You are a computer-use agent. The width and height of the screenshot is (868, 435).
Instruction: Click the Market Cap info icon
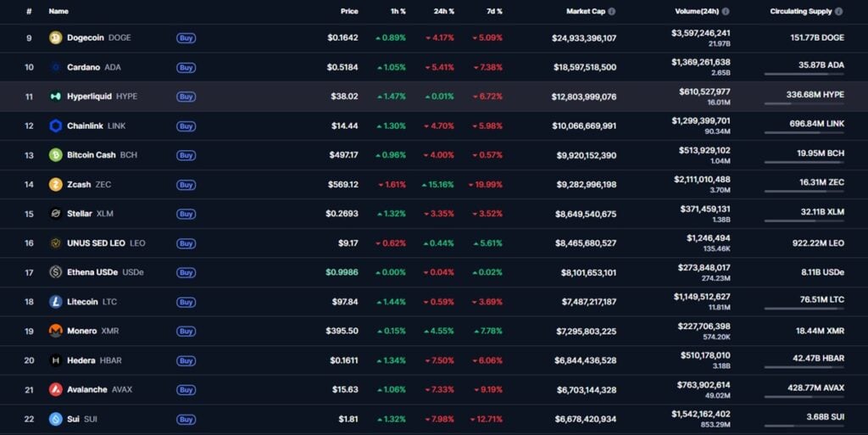click(x=612, y=12)
